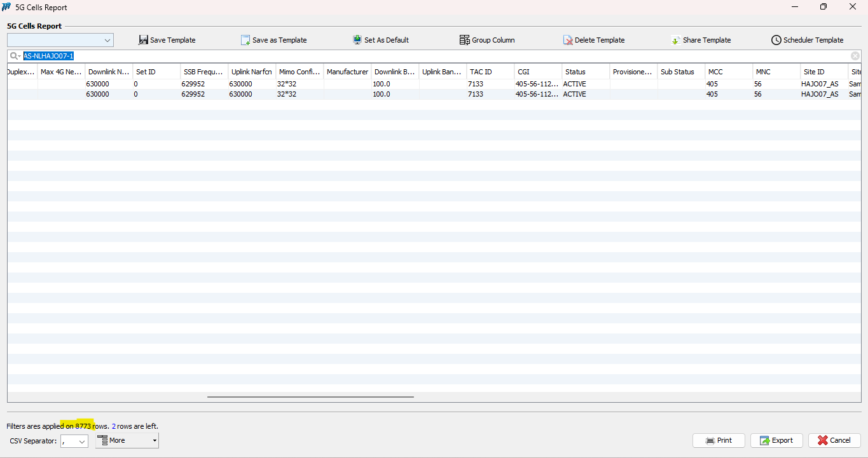Viewport: 868px width, 458px height.
Task: Click the horizontal scrollbar thumb
Action: coord(310,397)
